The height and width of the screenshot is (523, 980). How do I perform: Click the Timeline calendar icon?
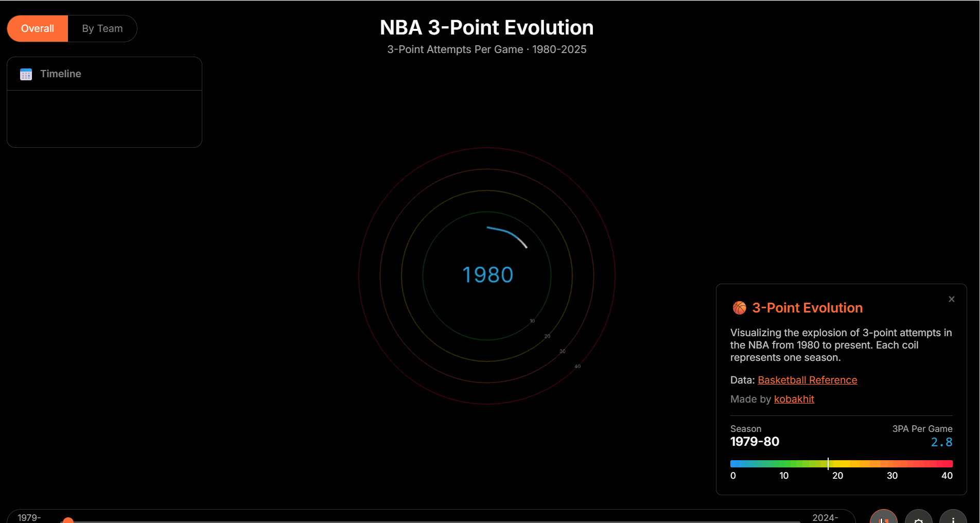click(x=25, y=74)
